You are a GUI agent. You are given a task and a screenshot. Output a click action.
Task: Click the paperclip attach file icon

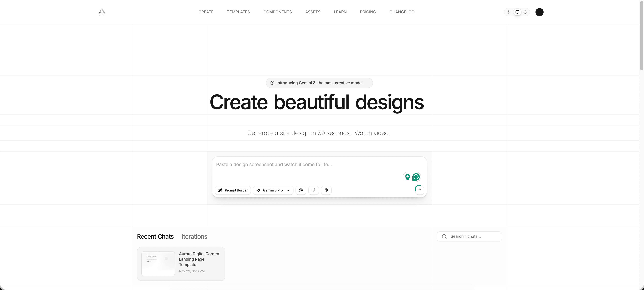pyautogui.click(x=313, y=190)
